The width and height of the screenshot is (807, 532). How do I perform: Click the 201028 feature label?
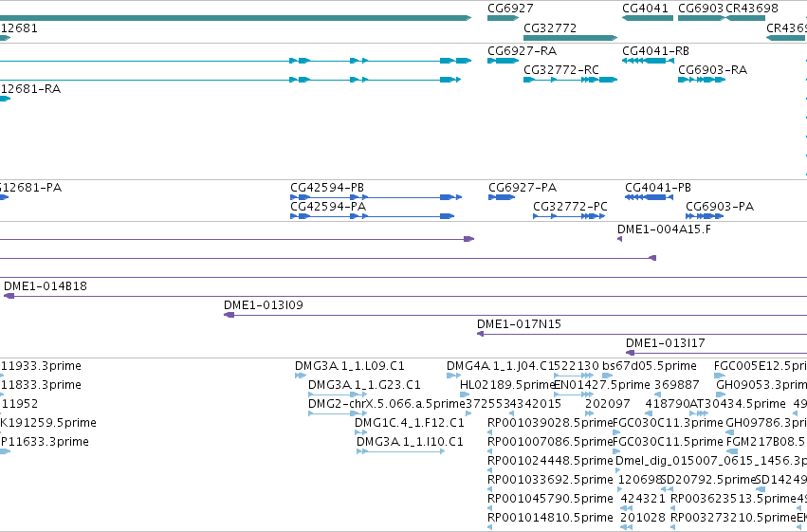[643, 518]
